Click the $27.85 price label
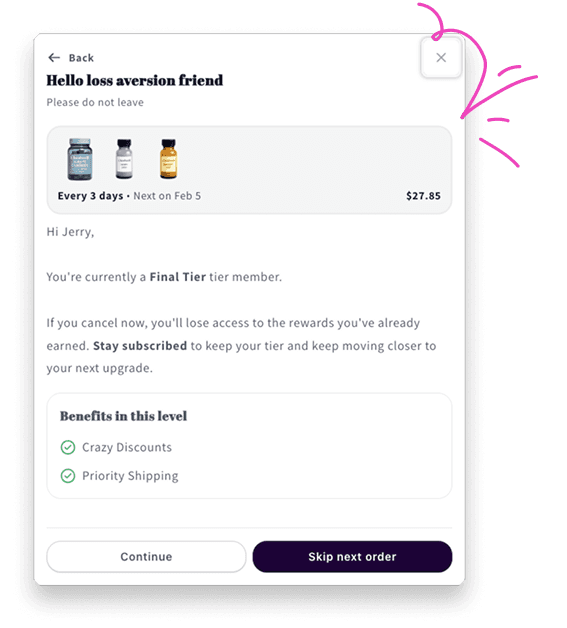This screenshot has height=628, width=567. (423, 196)
